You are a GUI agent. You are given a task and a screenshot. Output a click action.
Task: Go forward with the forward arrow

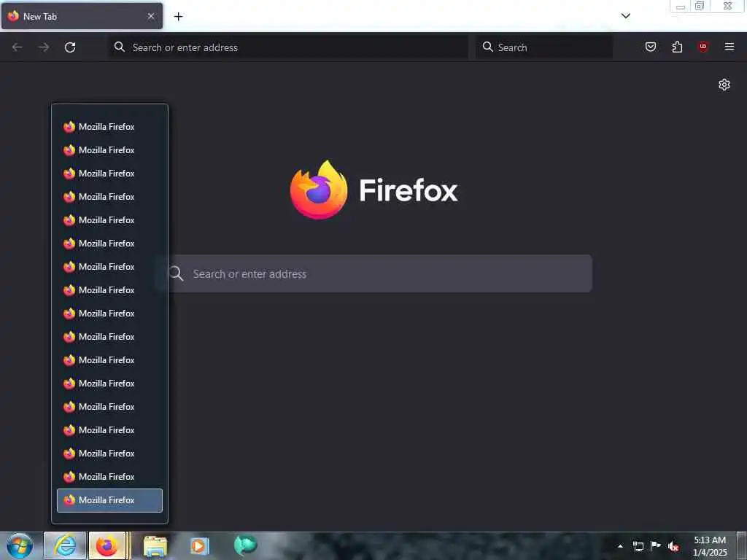(x=44, y=47)
